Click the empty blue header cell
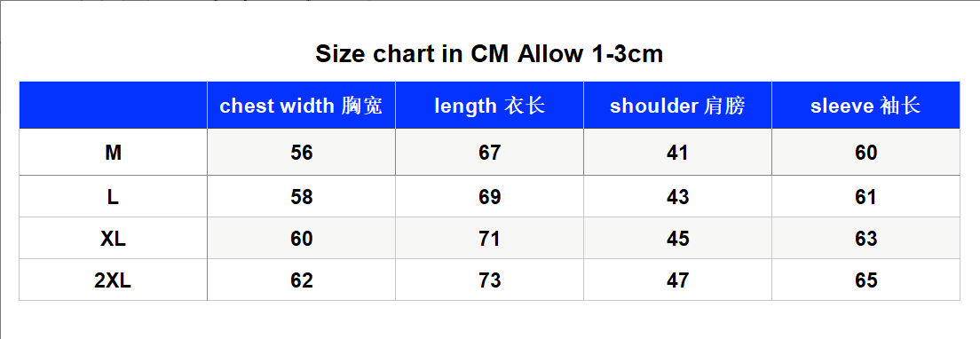Image resolution: width=980 pixels, height=339 pixels. [113, 106]
